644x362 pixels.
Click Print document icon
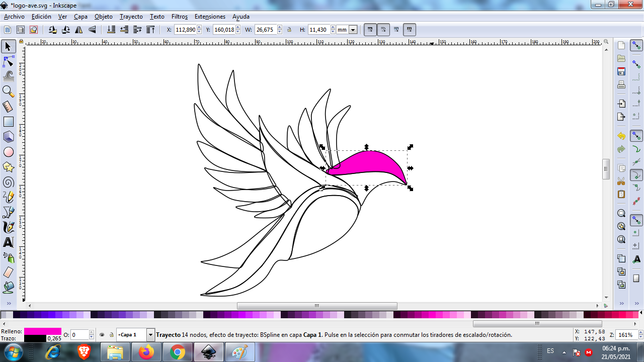point(621,84)
